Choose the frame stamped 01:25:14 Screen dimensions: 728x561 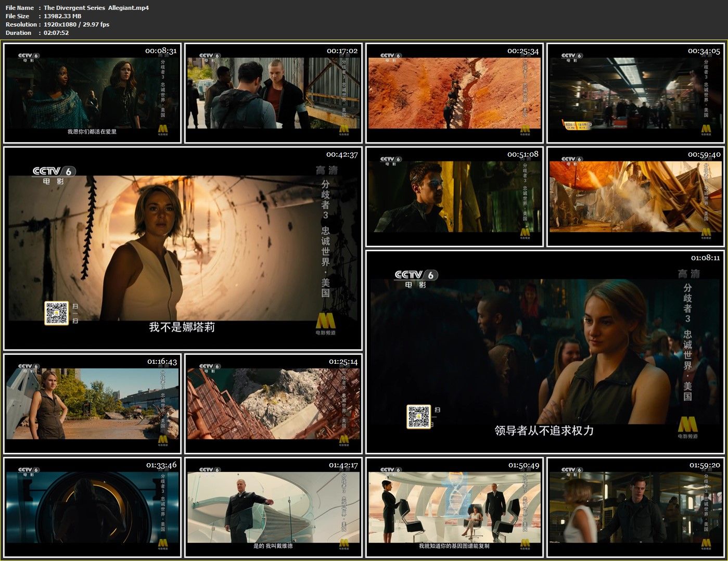(x=273, y=404)
